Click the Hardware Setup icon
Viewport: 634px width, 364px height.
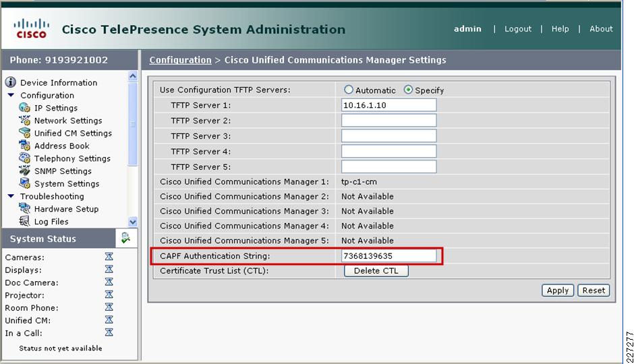coord(24,209)
